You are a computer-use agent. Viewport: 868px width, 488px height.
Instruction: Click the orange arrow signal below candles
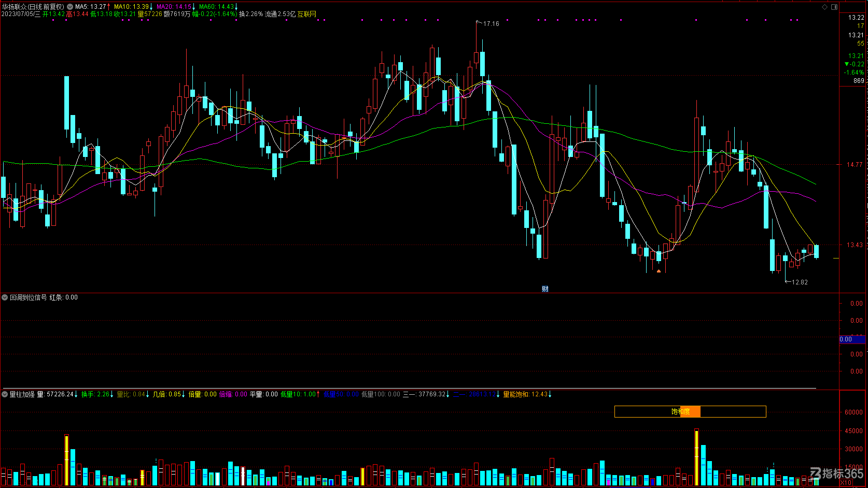coord(659,270)
